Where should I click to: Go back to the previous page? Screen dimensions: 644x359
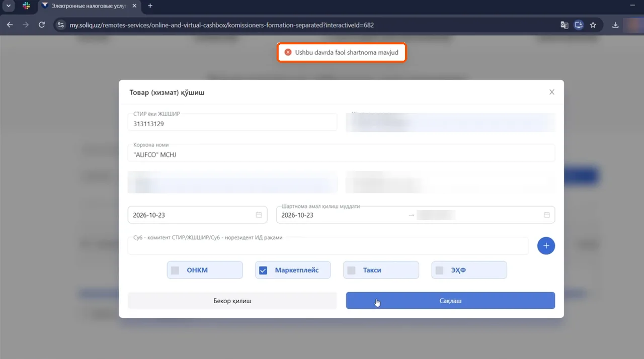click(x=10, y=25)
